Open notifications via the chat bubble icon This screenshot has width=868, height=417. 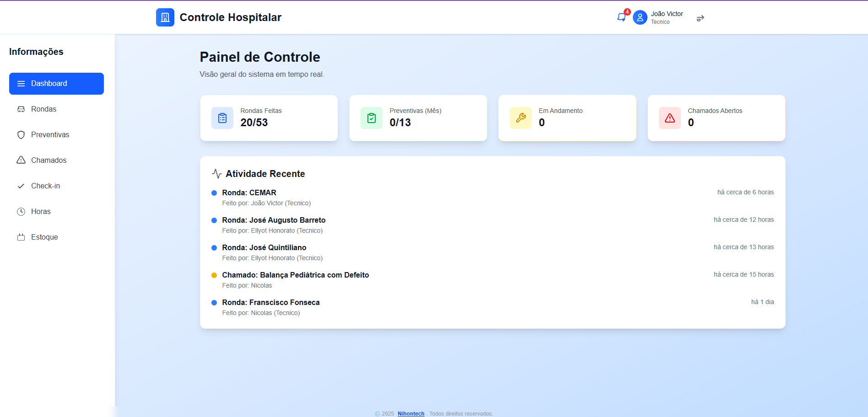[621, 17]
